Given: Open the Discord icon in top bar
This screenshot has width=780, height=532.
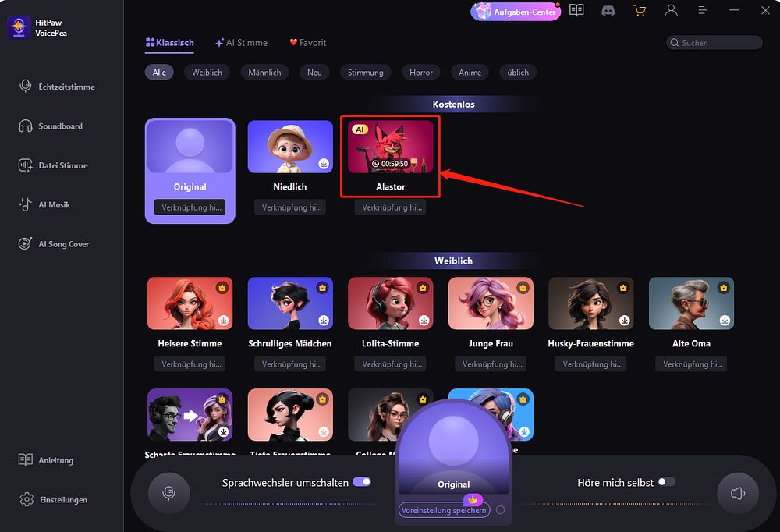Looking at the screenshot, I should (x=608, y=10).
